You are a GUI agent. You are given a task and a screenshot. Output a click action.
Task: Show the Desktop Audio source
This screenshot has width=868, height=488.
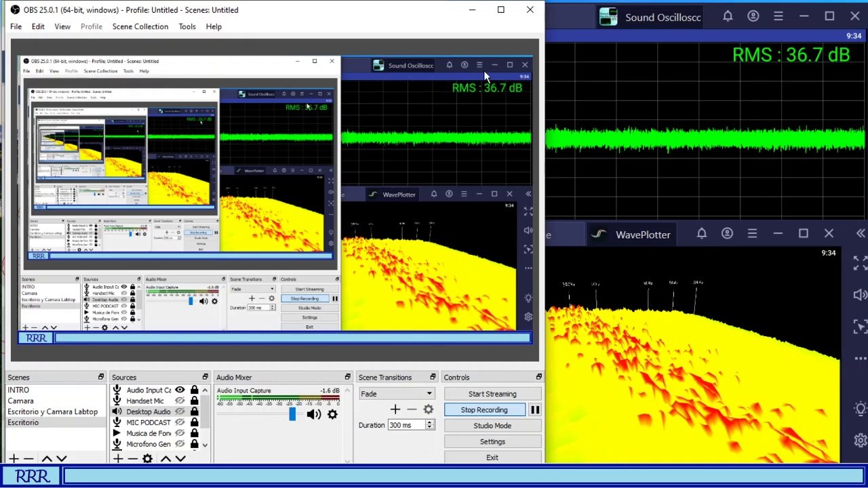pyautogui.click(x=180, y=411)
